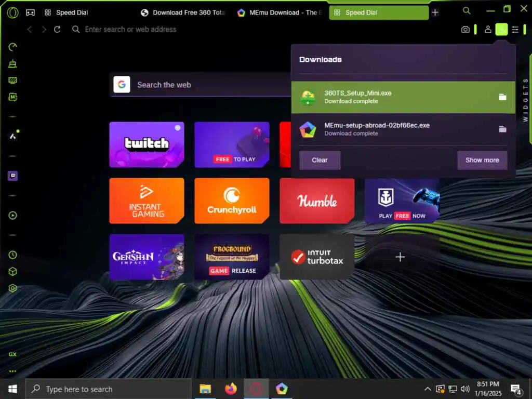Open Windows notification center
Image resolution: width=532 pixels, height=399 pixels.
[x=516, y=390]
